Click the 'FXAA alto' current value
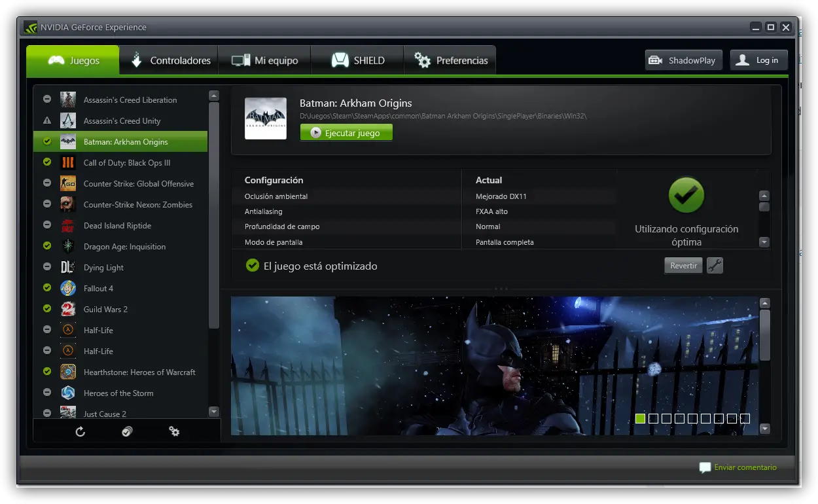Viewport: 818px width, 504px height. [491, 211]
